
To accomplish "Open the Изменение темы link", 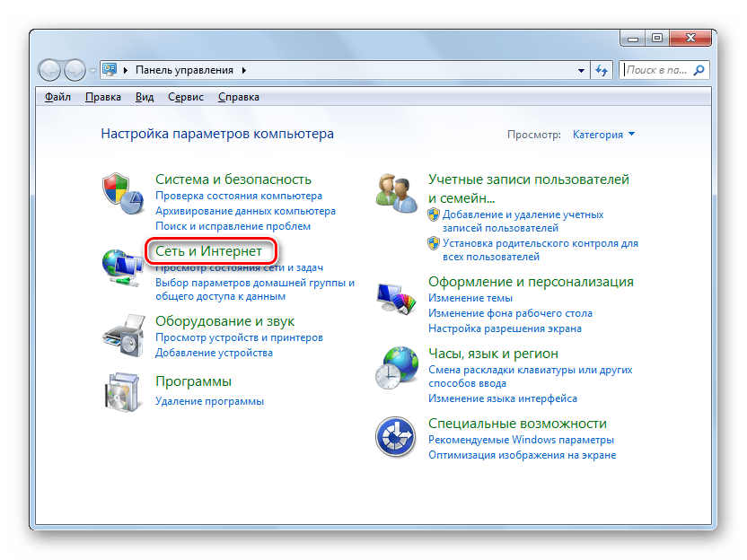I will point(470,298).
